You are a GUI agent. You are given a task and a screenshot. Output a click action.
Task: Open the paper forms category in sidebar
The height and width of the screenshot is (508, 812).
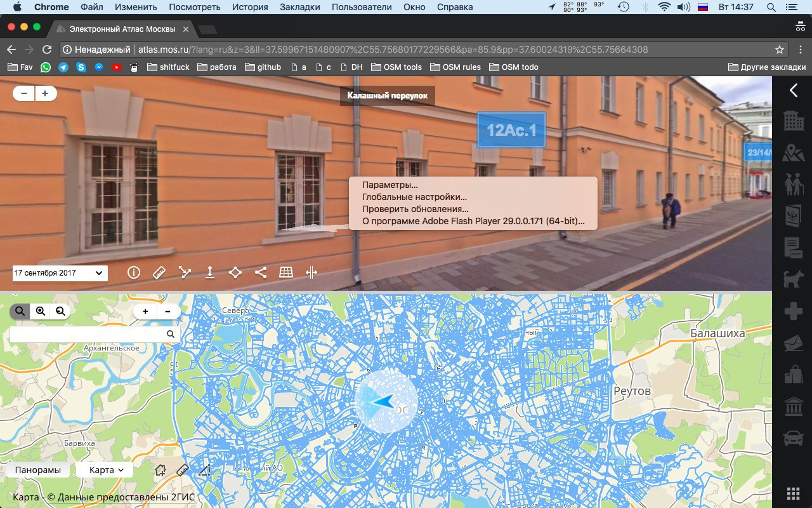(794, 248)
